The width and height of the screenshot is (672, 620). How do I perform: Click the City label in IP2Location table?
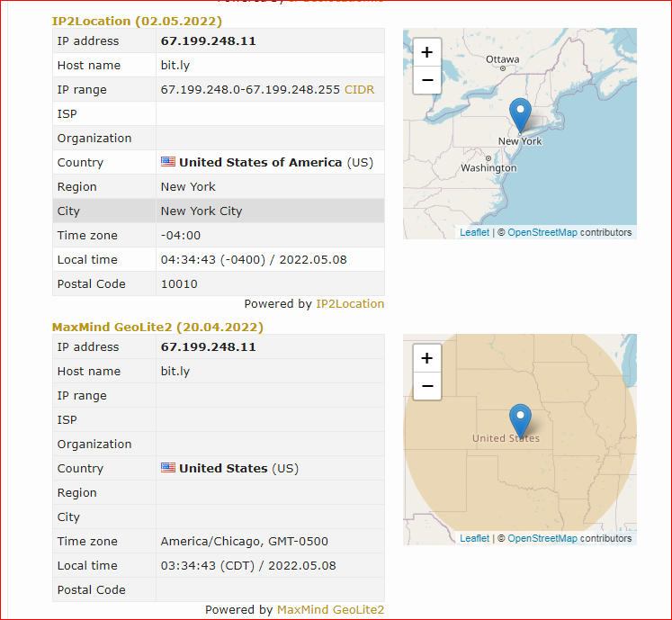coord(68,211)
